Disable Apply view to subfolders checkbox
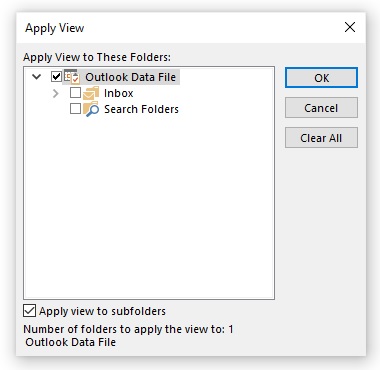The height and width of the screenshot is (370, 380). click(29, 311)
